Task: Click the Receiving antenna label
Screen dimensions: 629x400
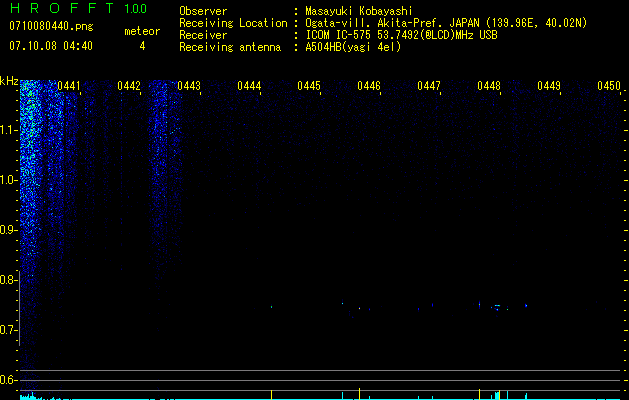Action: coord(230,47)
